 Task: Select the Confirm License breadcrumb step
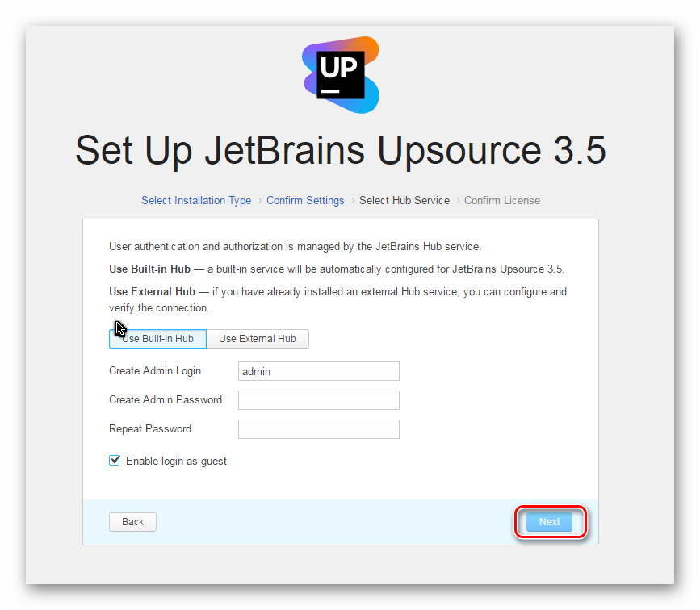click(502, 200)
